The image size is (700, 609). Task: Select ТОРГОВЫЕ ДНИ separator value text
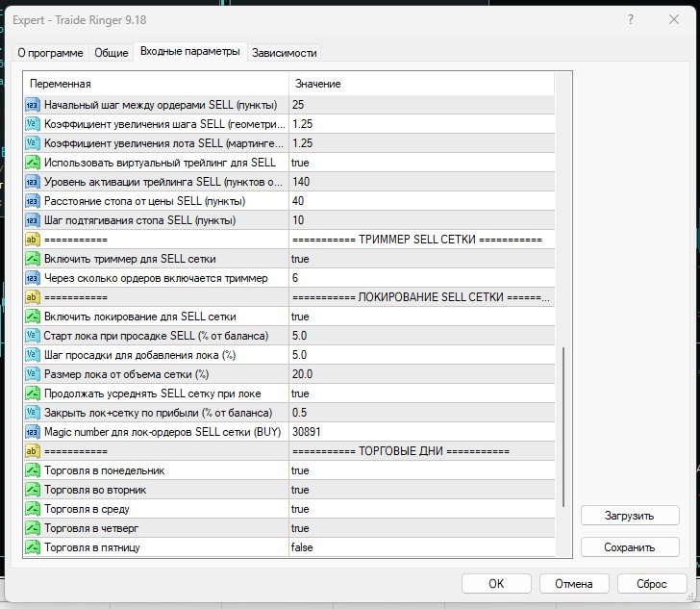pos(400,451)
